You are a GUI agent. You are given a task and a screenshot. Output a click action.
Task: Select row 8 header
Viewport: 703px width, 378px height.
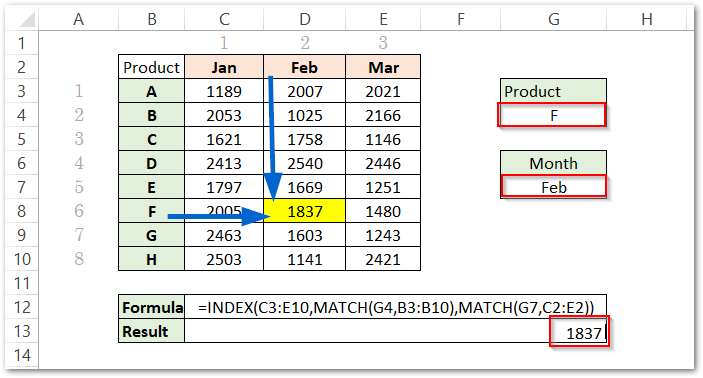click(22, 211)
